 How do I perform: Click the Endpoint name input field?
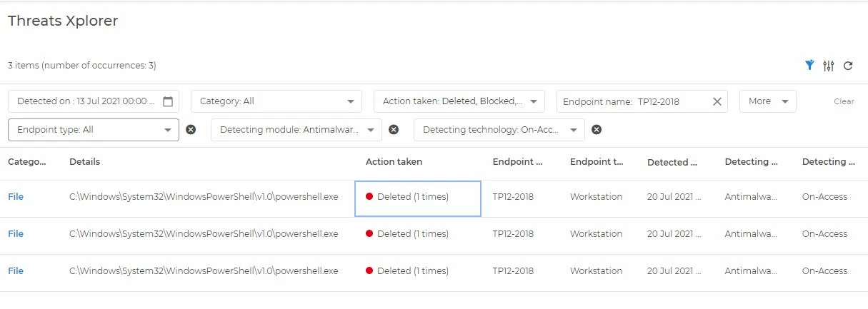(x=642, y=101)
